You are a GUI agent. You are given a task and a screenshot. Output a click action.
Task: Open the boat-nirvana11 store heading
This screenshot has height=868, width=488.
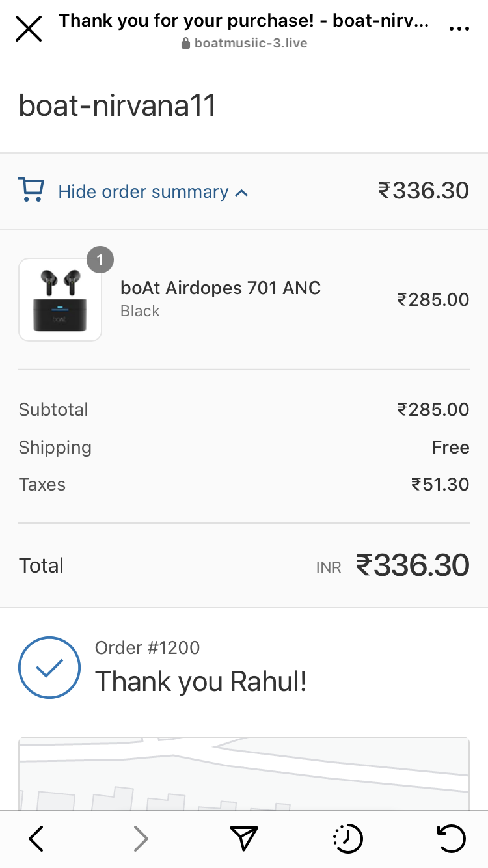coord(117,105)
